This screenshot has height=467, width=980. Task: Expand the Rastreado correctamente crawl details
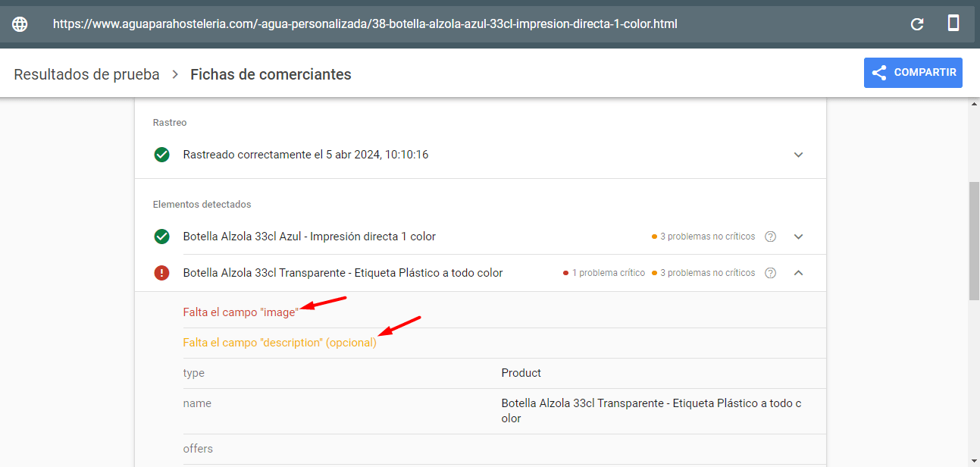(798, 155)
